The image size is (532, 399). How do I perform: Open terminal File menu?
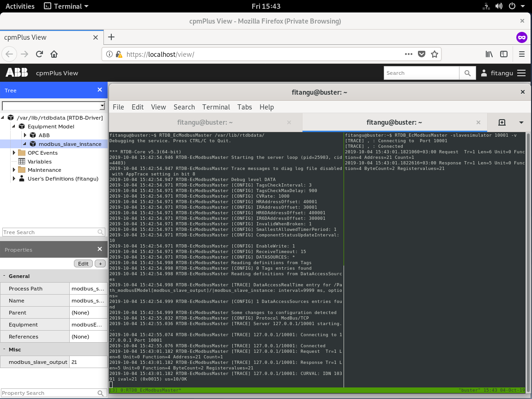click(x=118, y=107)
